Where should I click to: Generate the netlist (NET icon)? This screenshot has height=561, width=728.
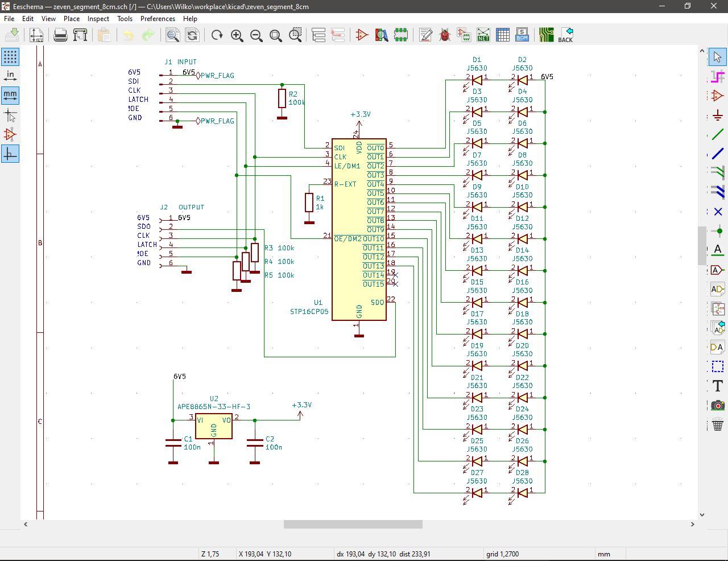tap(483, 35)
